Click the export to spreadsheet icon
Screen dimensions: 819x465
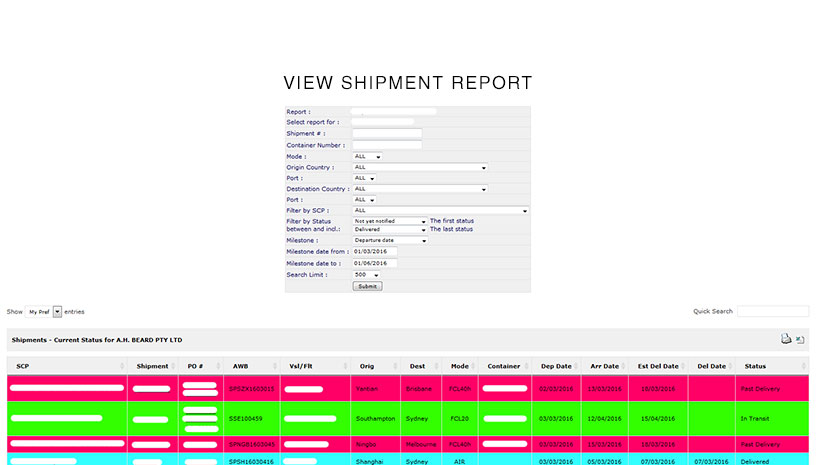pos(800,340)
